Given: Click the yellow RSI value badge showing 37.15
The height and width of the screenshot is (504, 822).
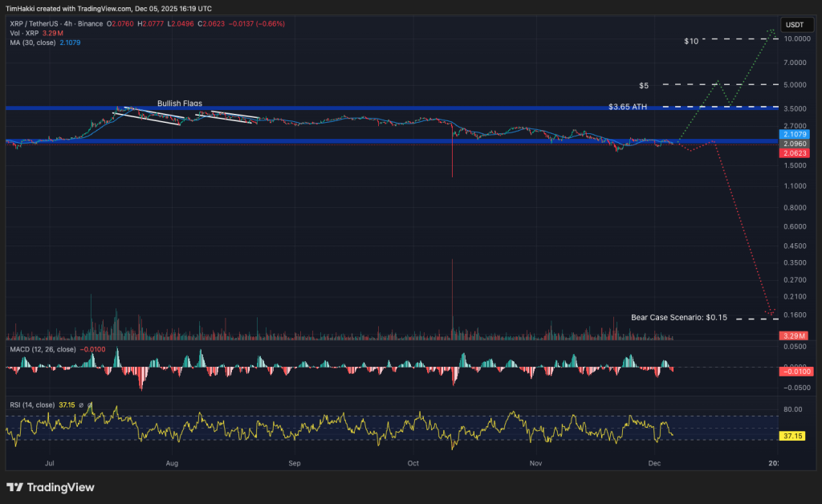Looking at the screenshot, I should pyautogui.click(x=791, y=437).
